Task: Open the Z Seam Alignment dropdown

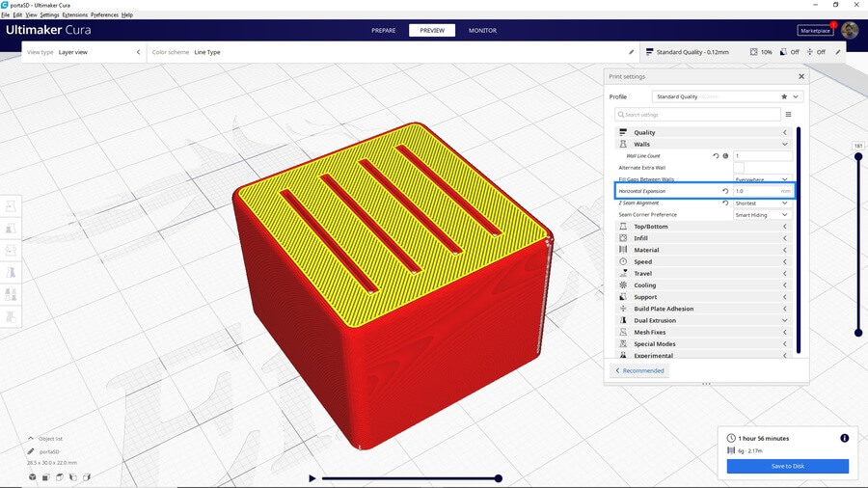Action: 762,203
